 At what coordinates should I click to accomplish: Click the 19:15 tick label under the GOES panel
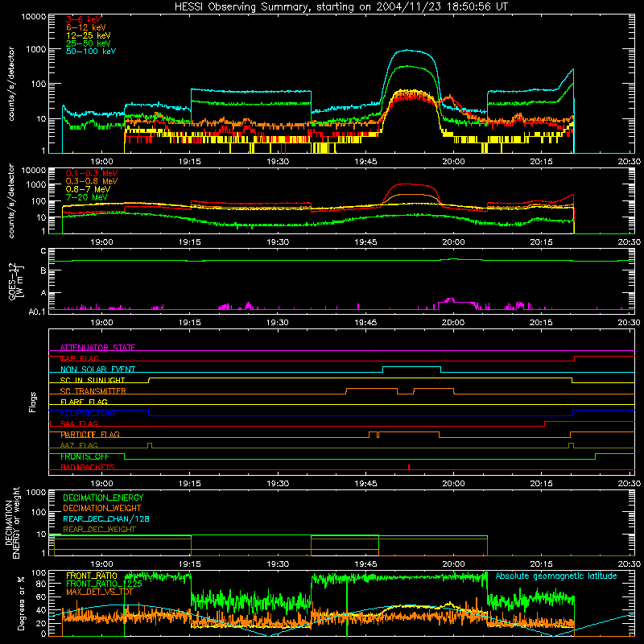click(x=190, y=322)
